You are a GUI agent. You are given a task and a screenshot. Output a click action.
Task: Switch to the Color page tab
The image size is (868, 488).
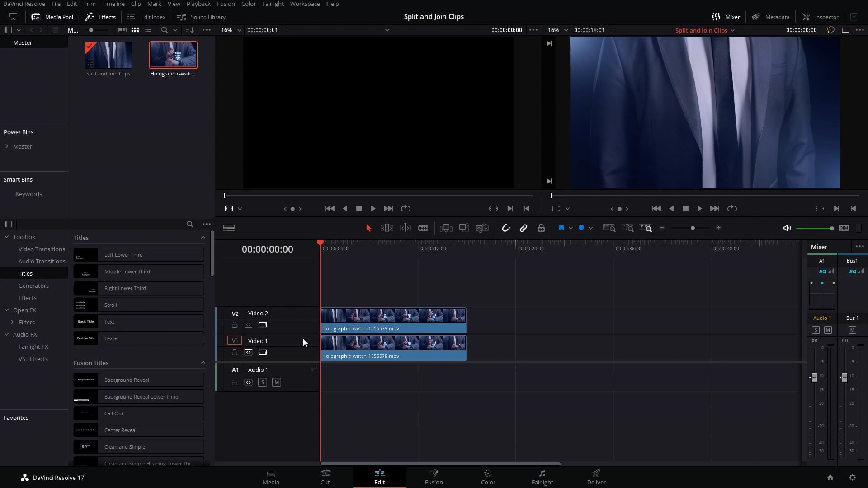point(488,477)
